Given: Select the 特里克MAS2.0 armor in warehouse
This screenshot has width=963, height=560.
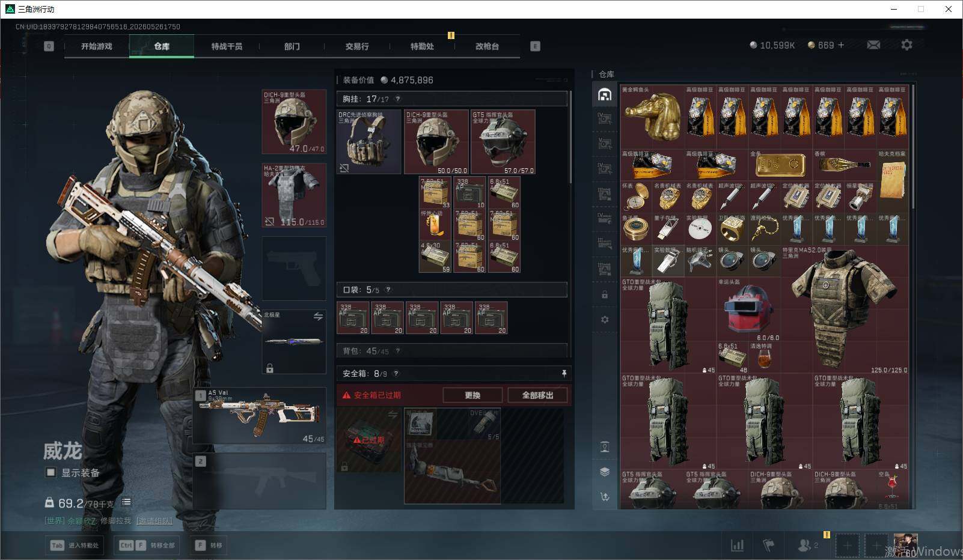Looking at the screenshot, I should (845, 310).
